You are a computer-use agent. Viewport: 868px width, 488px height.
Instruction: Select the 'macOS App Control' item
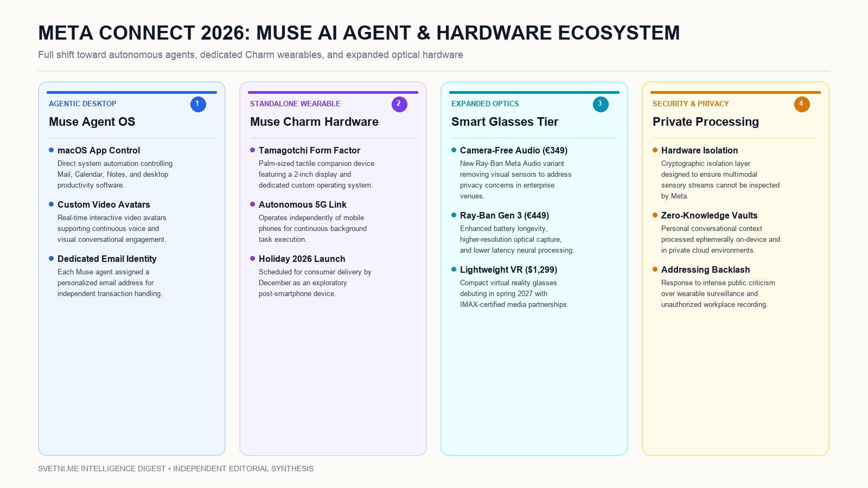[x=99, y=150]
